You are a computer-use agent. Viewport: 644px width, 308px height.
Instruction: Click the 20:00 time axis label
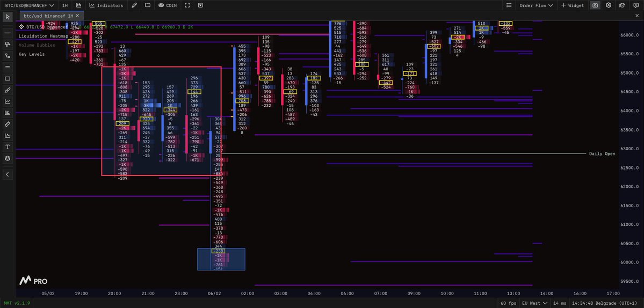114,294
